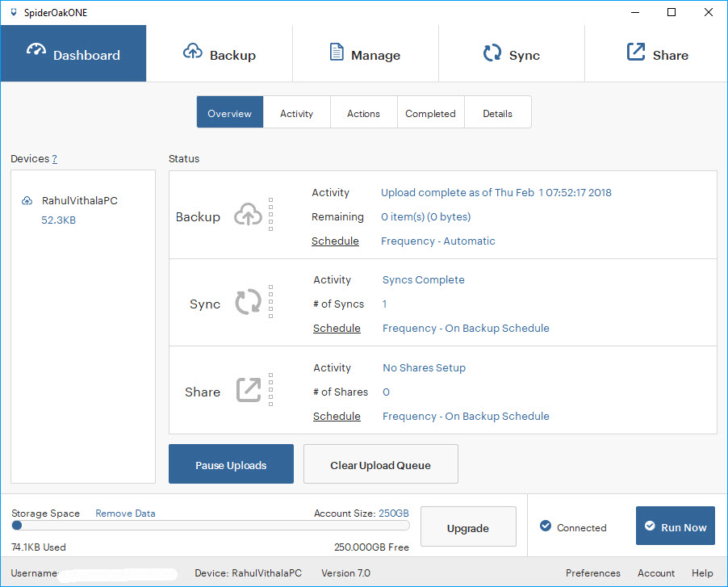Click the 52.3KB device size
Screen dimensions: 728x587
click(58, 220)
